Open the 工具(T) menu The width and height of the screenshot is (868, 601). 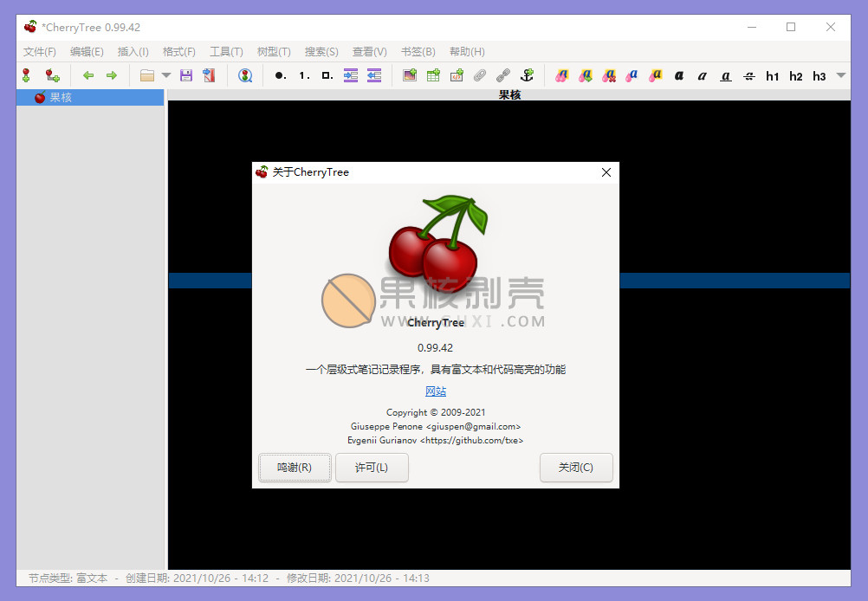[x=226, y=52]
